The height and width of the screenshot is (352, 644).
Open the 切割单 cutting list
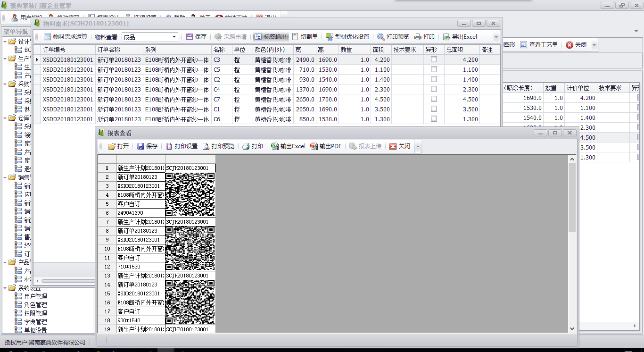[x=305, y=37]
